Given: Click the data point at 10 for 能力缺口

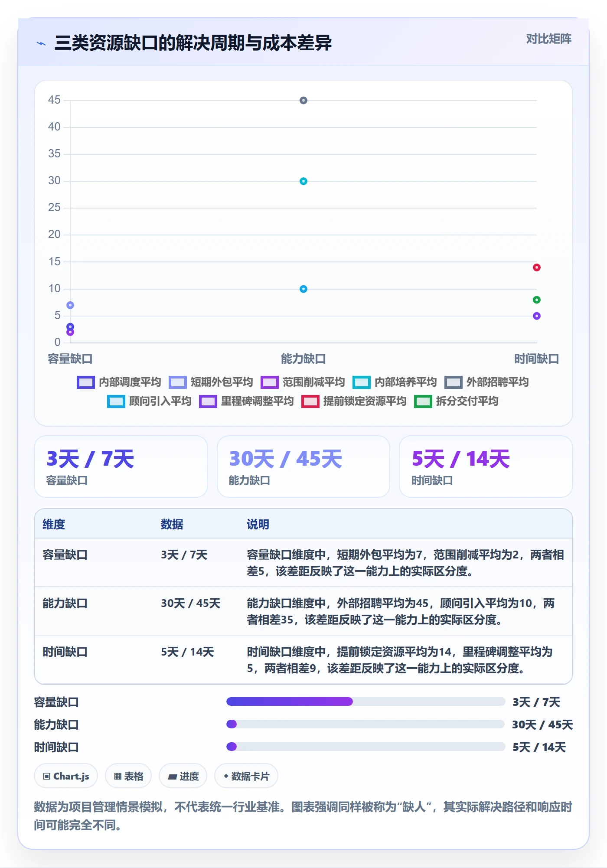Looking at the screenshot, I should (303, 289).
